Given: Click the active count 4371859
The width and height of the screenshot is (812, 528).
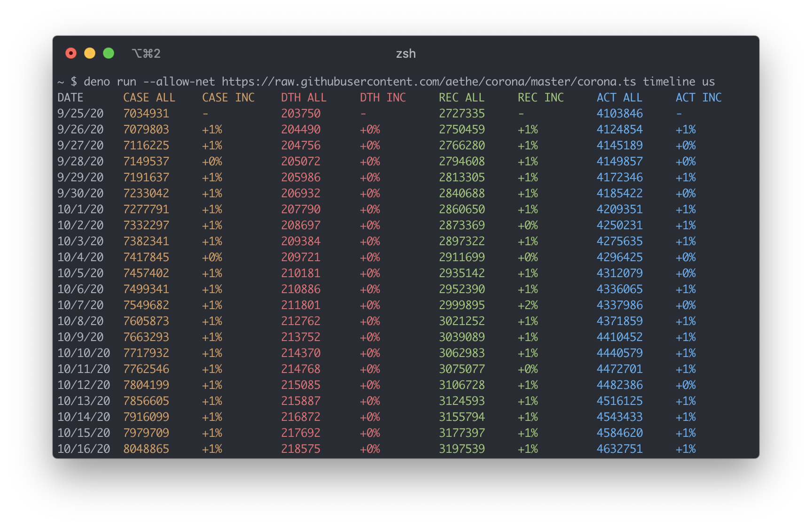Looking at the screenshot, I should coord(620,321).
